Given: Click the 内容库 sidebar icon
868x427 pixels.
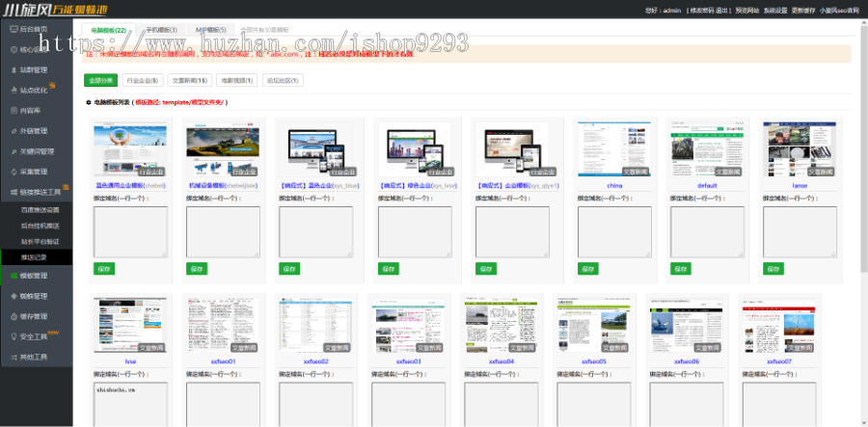Looking at the screenshot, I should (x=13, y=111).
